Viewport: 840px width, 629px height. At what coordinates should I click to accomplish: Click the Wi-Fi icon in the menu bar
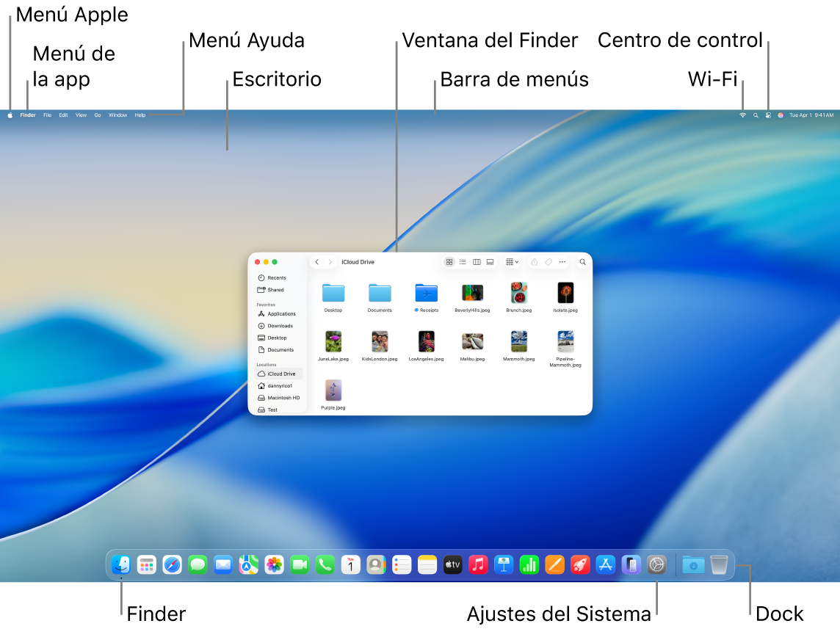click(x=742, y=114)
